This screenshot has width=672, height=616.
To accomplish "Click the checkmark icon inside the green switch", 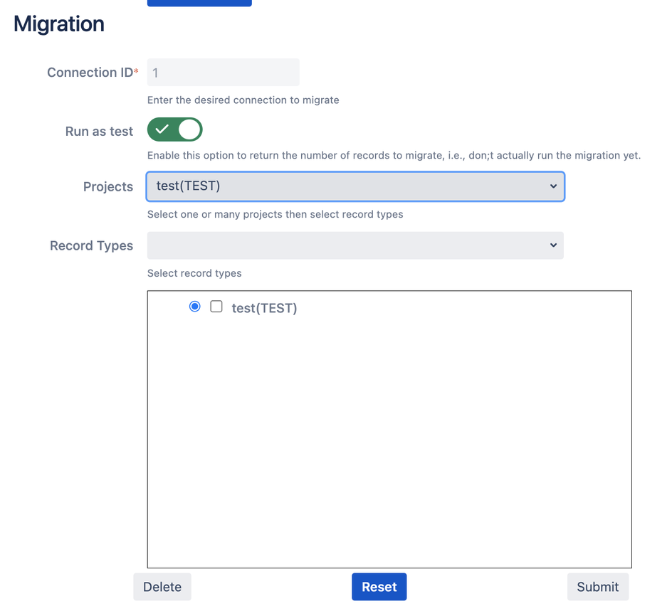I will (x=162, y=129).
